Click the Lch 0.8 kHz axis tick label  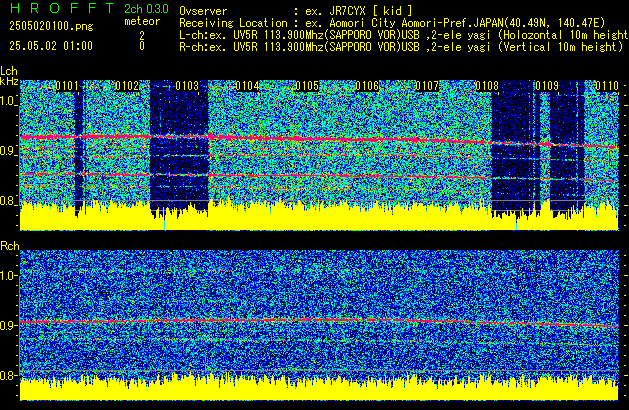coord(8,201)
